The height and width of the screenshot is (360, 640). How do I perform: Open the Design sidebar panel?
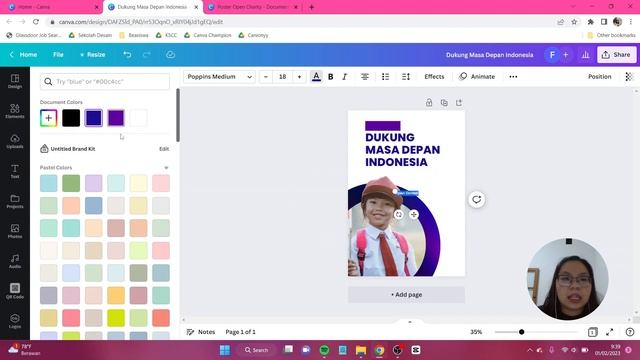coord(15,81)
